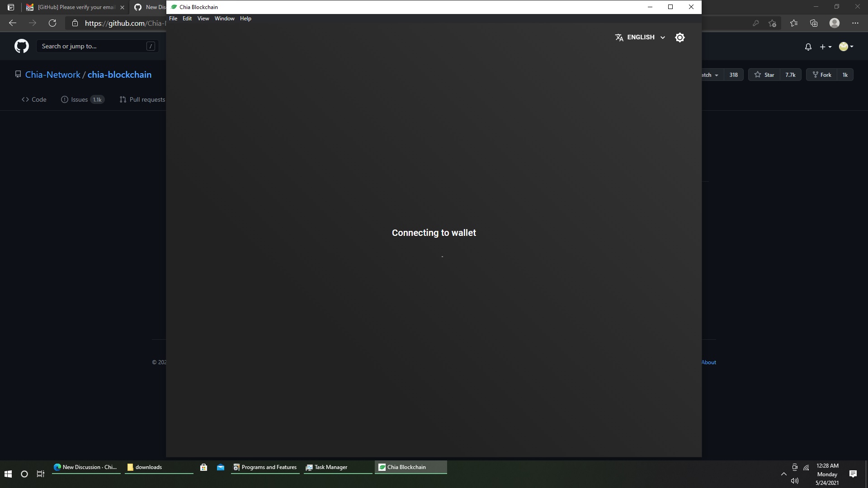Open Task View on the taskbar
Image resolution: width=868 pixels, height=488 pixels.
click(x=41, y=474)
